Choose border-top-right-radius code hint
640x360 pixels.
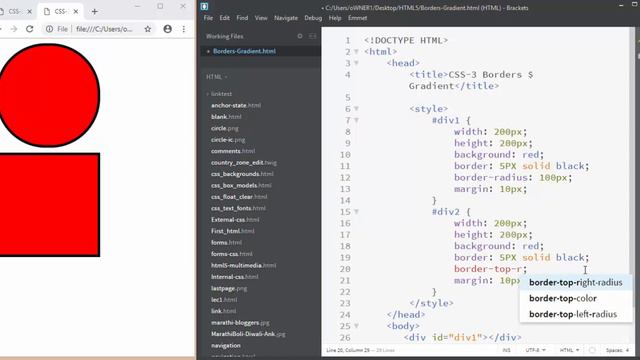click(x=576, y=282)
